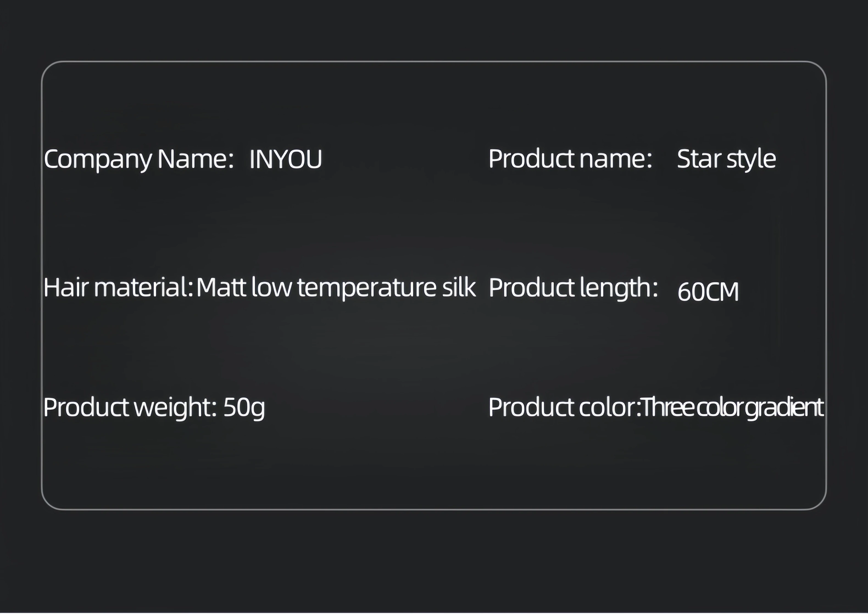Select the 50g weight value
The height and width of the screenshot is (614, 868).
point(244,408)
